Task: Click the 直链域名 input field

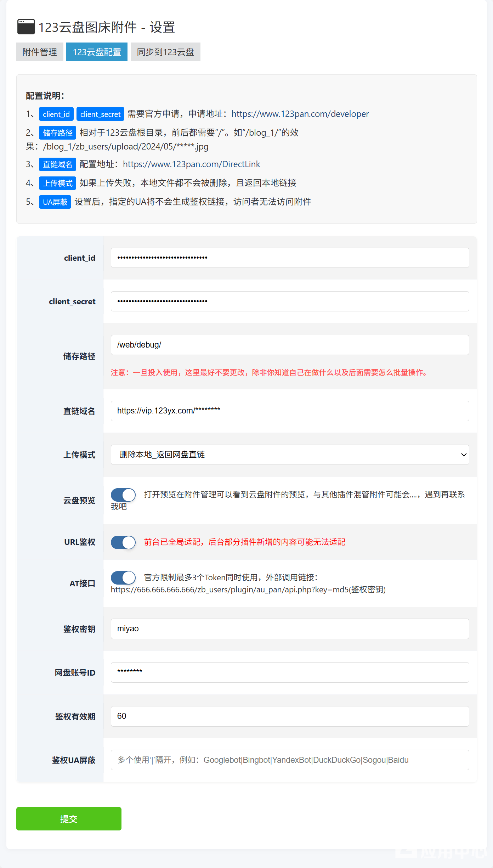Action: [290, 411]
